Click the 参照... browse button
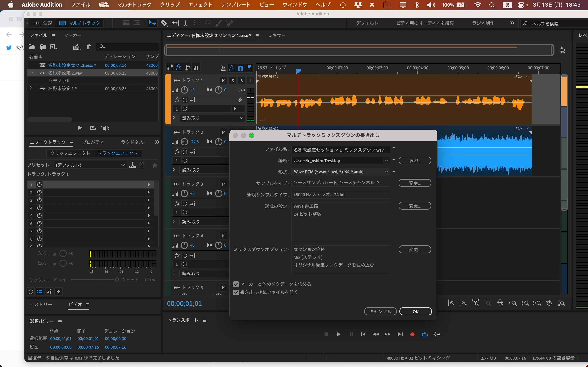This screenshot has height=367, width=588. pos(414,160)
